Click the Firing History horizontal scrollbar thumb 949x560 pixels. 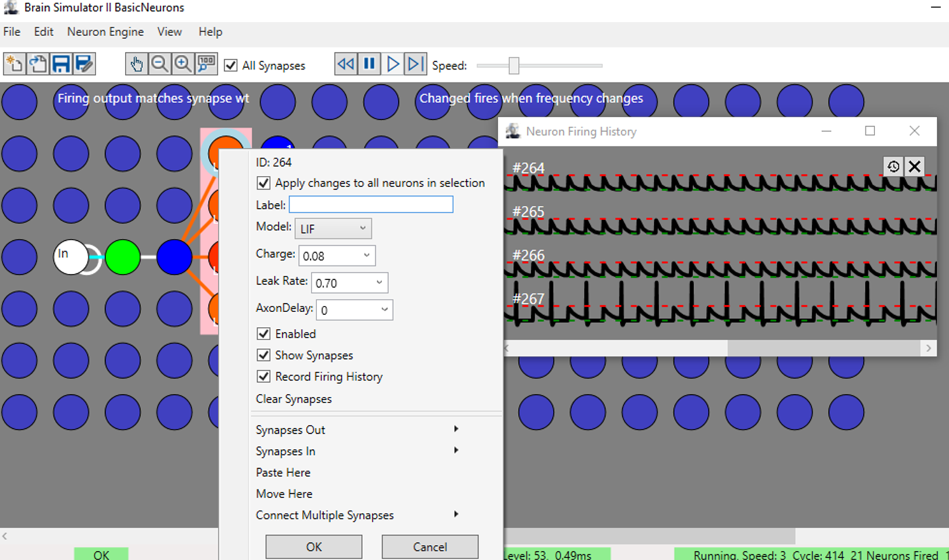pyautogui.click(x=824, y=348)
